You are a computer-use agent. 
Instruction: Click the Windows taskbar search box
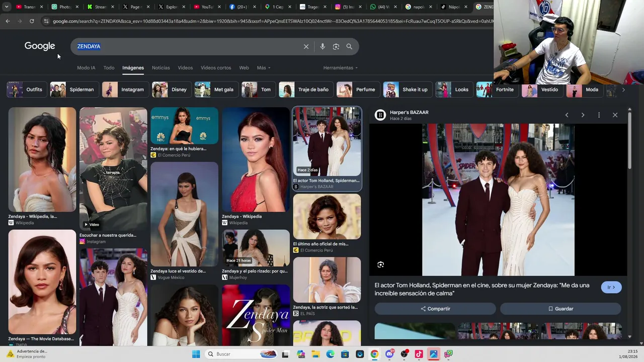point(242,354)
